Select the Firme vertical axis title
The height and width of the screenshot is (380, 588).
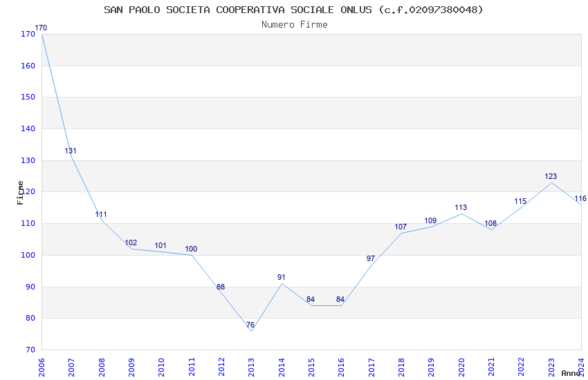(20, 193)
